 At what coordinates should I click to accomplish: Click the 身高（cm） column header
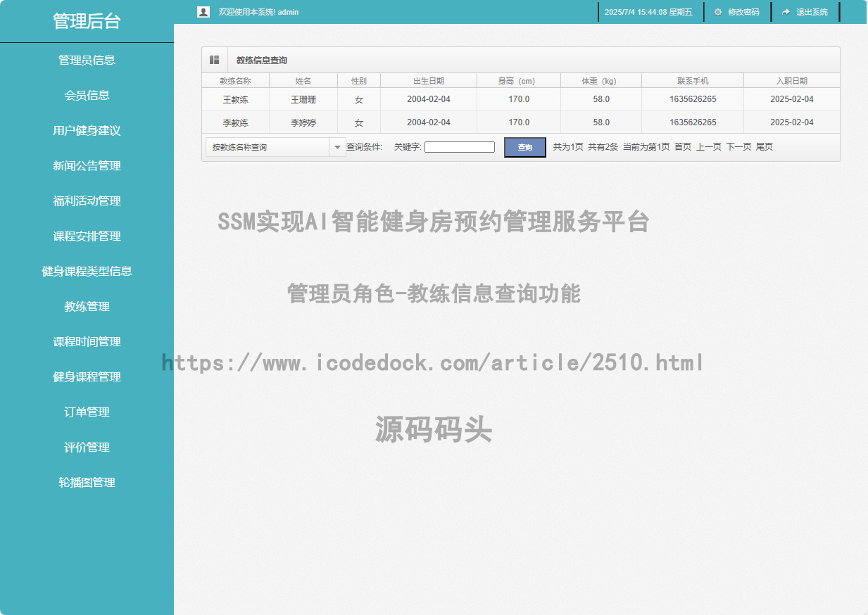519,81
